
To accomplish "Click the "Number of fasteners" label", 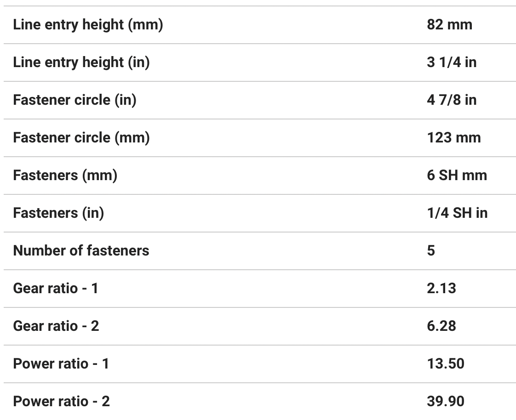I will point(81,251).
